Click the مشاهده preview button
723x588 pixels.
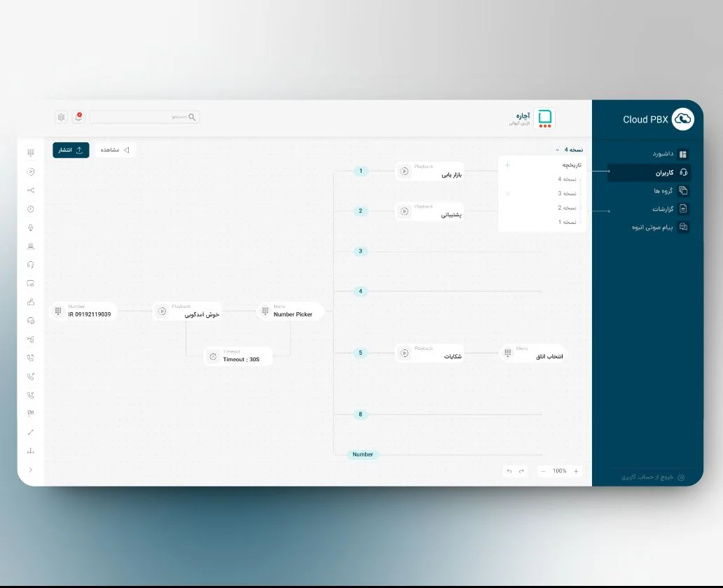click(x=115, y=150)
